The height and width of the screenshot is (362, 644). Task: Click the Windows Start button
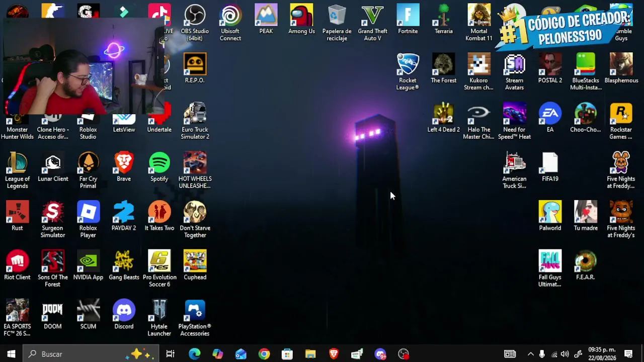11,354
